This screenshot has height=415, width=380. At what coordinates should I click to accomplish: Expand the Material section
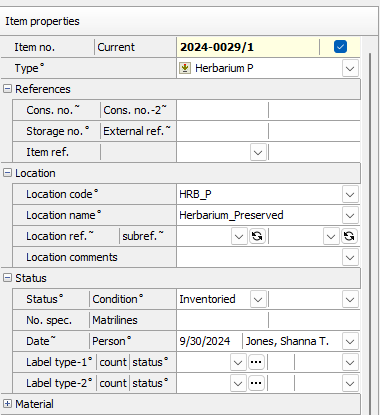coord(7,404)
